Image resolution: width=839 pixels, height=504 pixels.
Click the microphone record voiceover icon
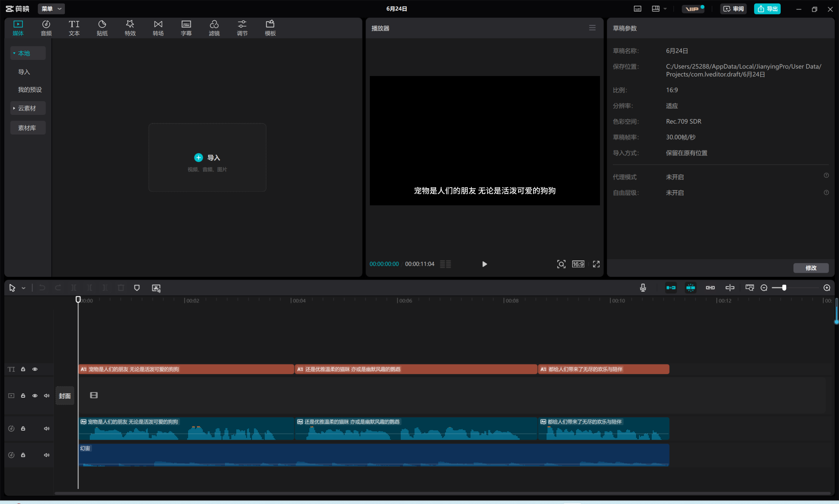(643, 288)
